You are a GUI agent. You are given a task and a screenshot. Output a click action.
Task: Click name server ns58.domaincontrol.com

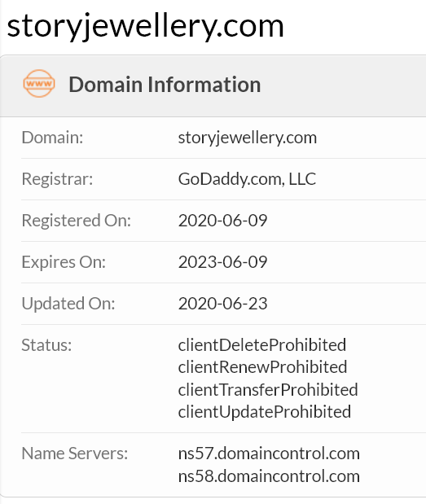pos(269,476)
